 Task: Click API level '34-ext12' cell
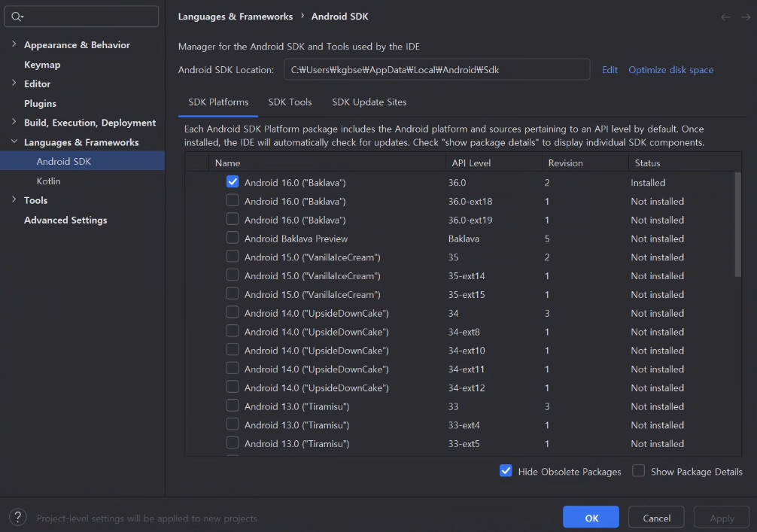pyautogui.click(x=467, y=388)
